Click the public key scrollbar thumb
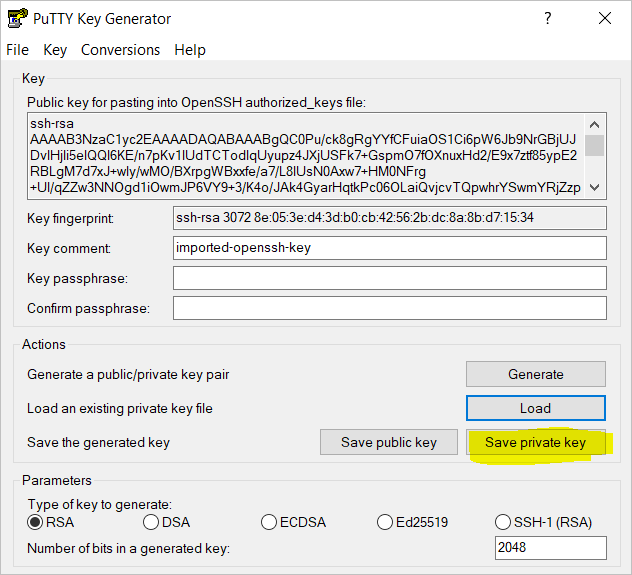The height and width of the screenshot is (575, 632). coord(595,145)
